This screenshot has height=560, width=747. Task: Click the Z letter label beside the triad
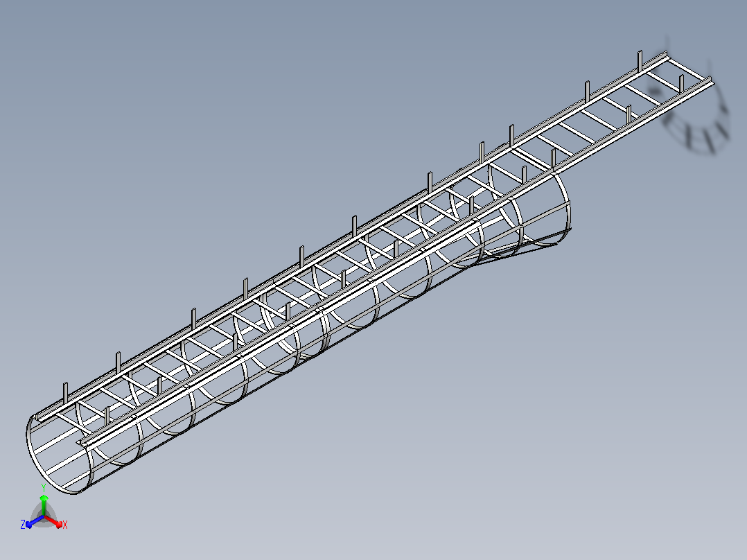pyautogui.click(x=23, y=524)
